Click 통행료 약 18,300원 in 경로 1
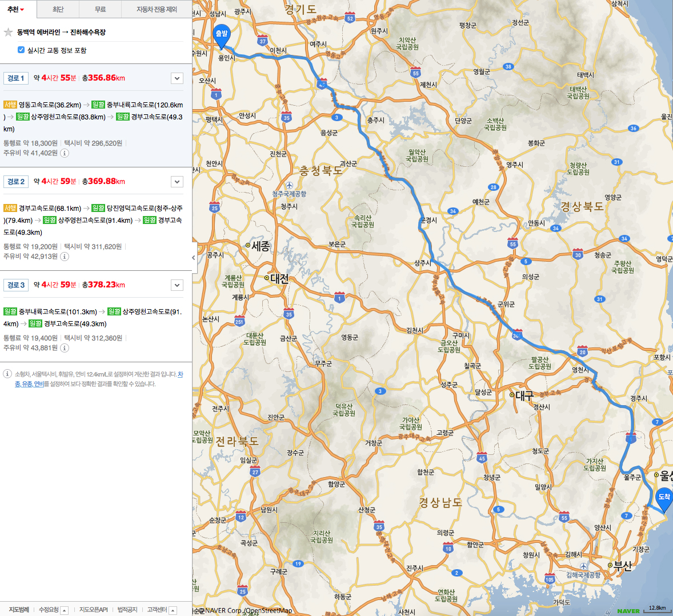 click(x=30, y=143)
